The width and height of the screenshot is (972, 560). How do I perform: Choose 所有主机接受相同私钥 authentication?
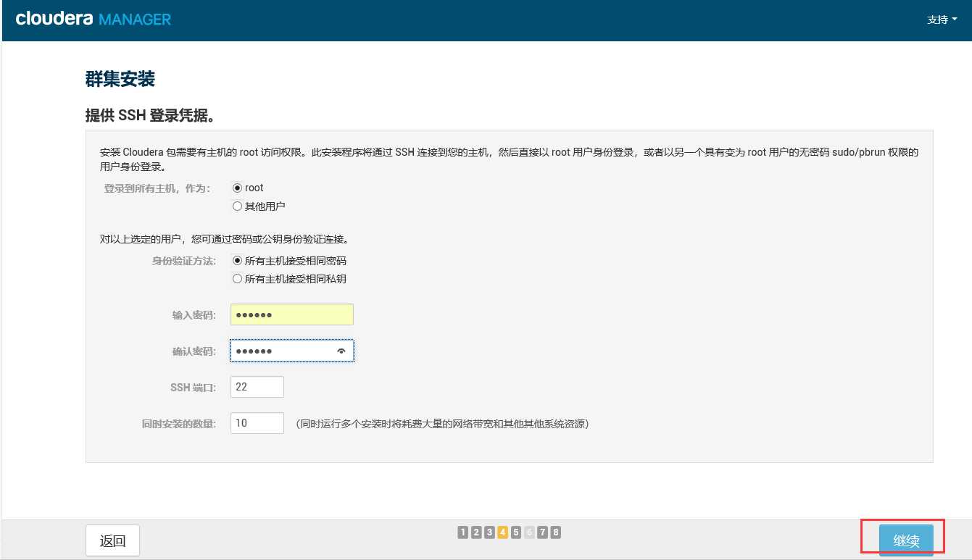click(x=237, y=279)
